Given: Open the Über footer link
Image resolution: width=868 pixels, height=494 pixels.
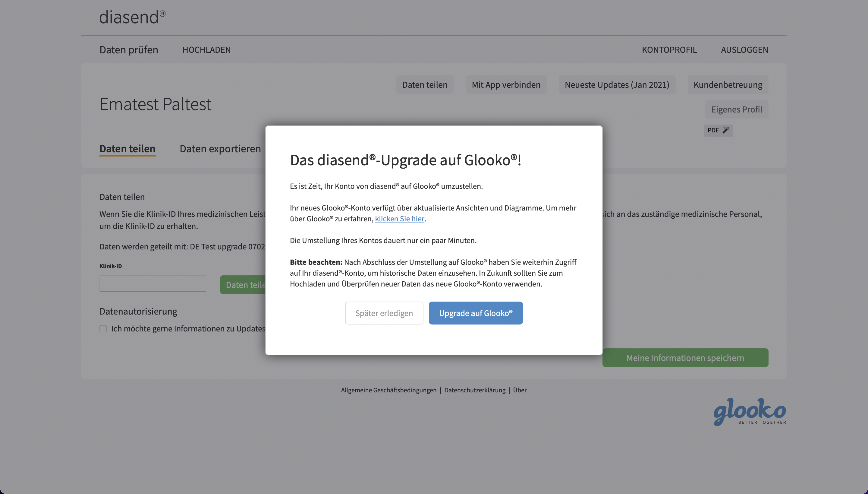Looking at the screenshot, I should tap(520, 390).
